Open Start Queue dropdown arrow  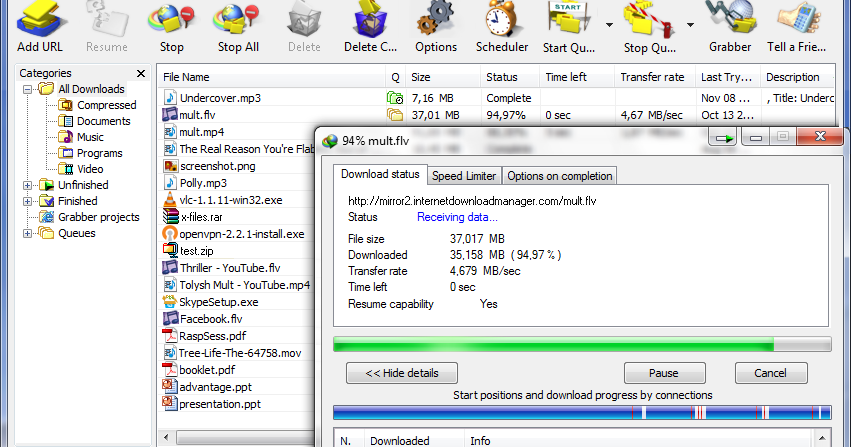pyautogui.click(x=609, y=24)
